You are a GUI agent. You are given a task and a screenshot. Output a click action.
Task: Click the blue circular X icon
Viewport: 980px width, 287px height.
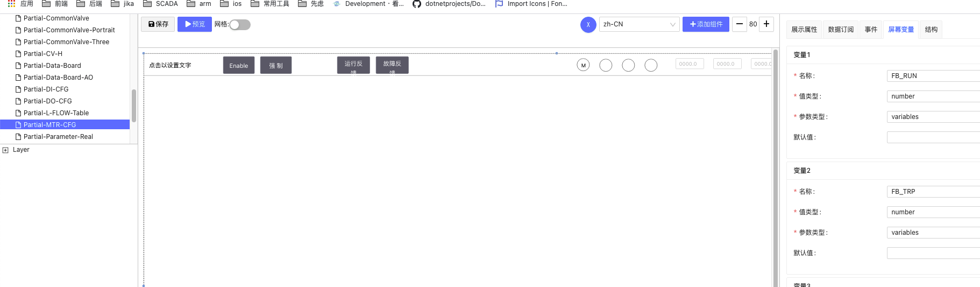[x=588, y=25]
